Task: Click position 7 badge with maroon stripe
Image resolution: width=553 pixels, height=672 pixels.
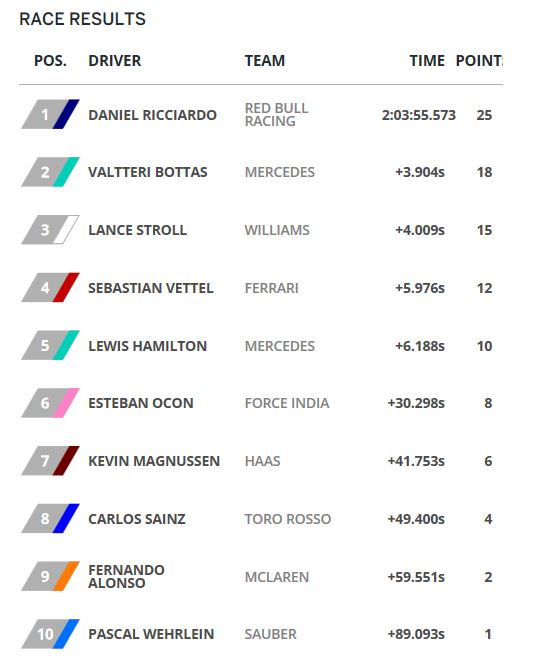Action: (50, 461)
